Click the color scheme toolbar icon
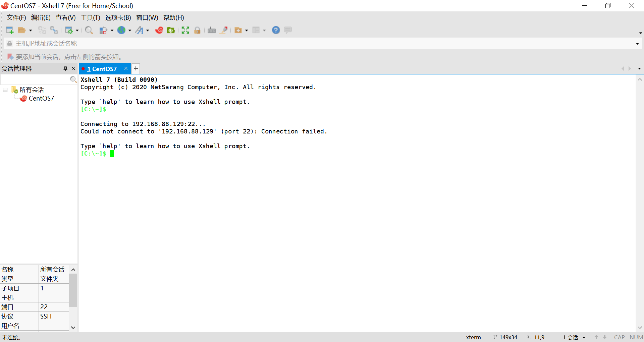This screenshot has width=644, height=342. coord(103,30)
